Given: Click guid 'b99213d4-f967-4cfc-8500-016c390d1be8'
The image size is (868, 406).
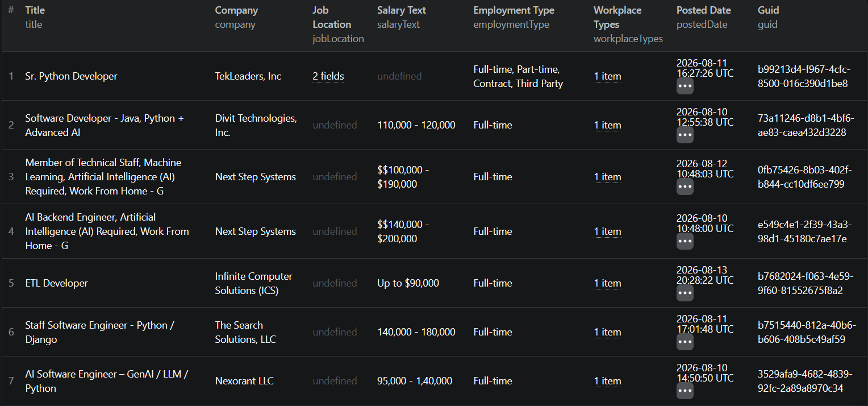Looking at the screenshot, I should coord(804,76).
